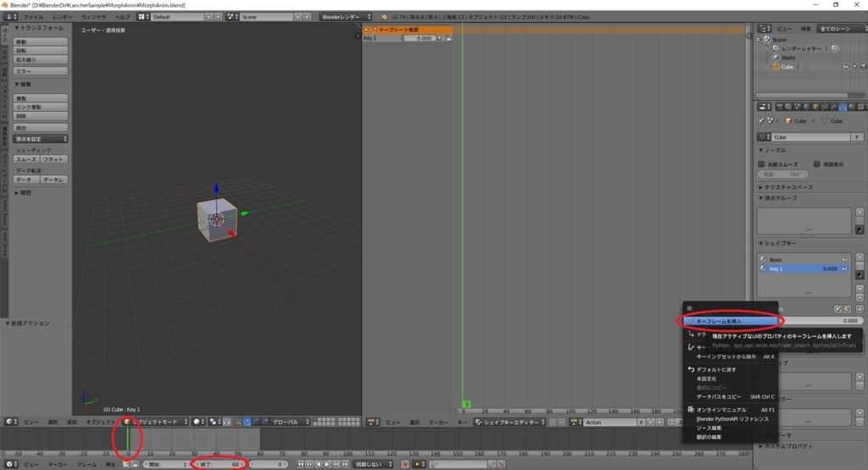Open the グローバル orientation dropdown
This screenshot has height=470, width=868.
click(290, 422)
